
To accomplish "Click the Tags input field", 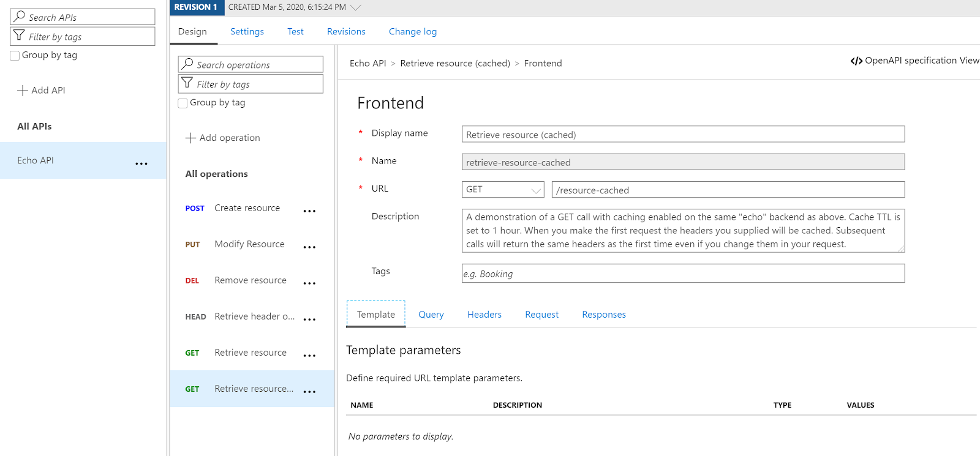I will tap(682, 274).
